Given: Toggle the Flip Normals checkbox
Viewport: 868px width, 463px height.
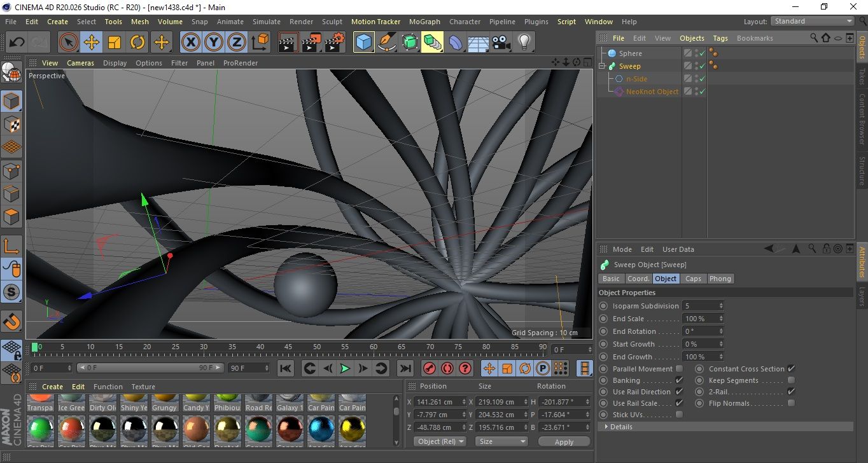Looking at the screenshot, I should click(x=791, y=403).
